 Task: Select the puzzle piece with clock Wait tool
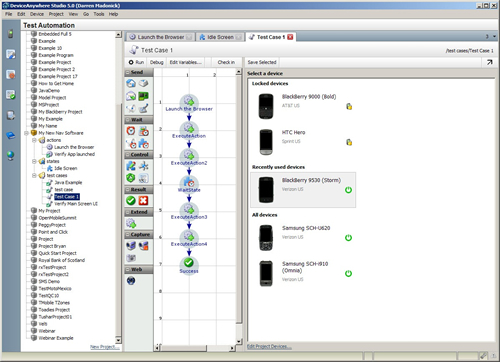tap(143, 144)
